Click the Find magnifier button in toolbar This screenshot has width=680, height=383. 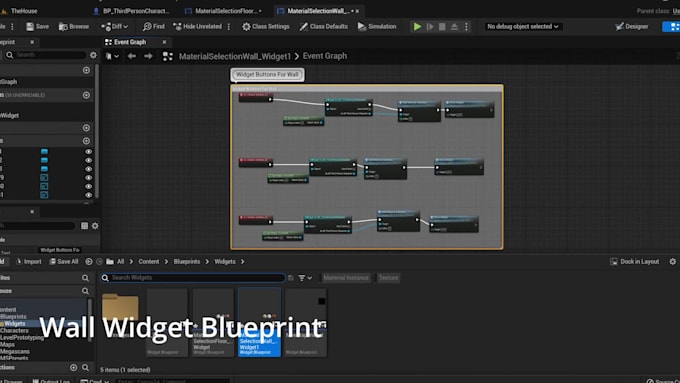[154, 26]
